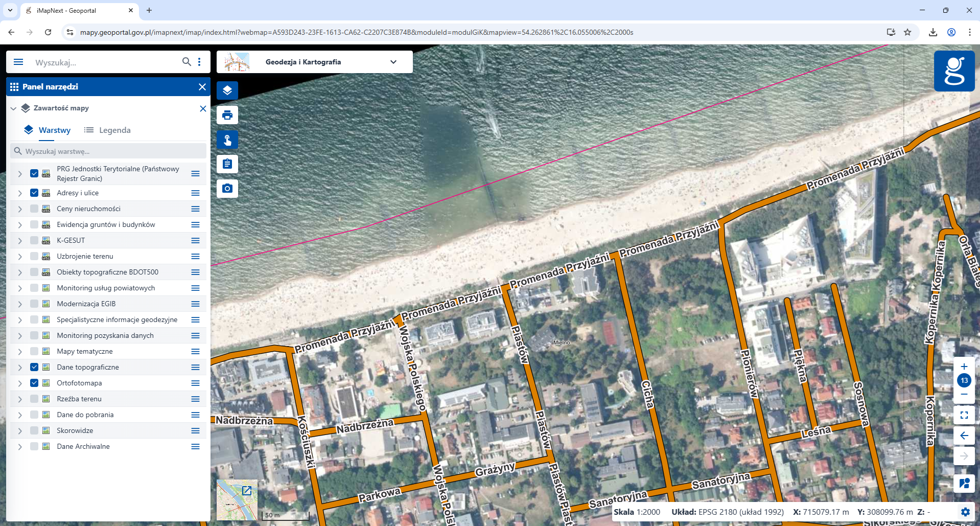This screenshot has width=980, height=526.
Task: Click the layers icon button beside the panel
Action: click(227, 90)
